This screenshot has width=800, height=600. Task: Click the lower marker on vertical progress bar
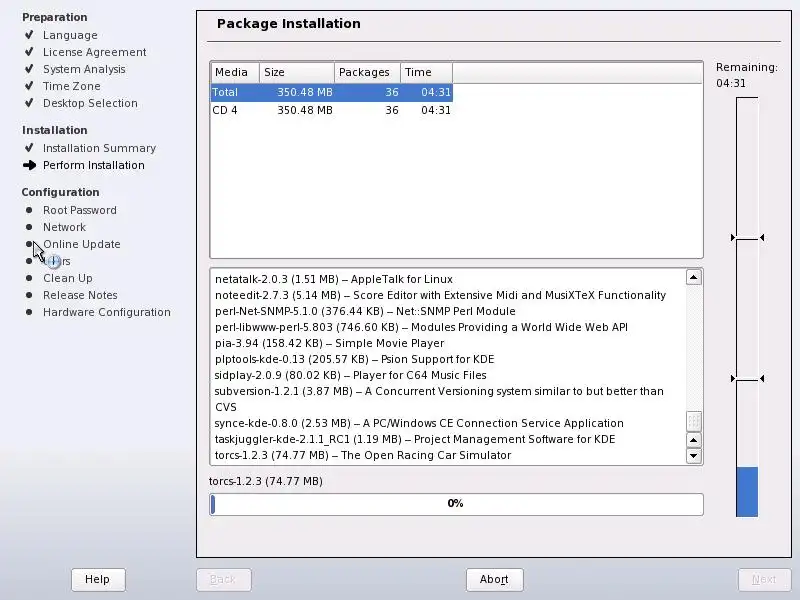pyautogui.click(x=747, y=379)
